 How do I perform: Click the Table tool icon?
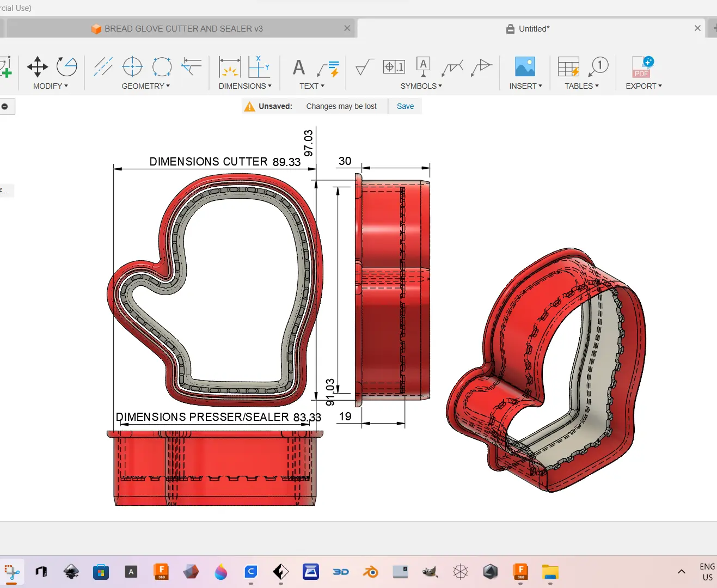click(x=568, y=67)
